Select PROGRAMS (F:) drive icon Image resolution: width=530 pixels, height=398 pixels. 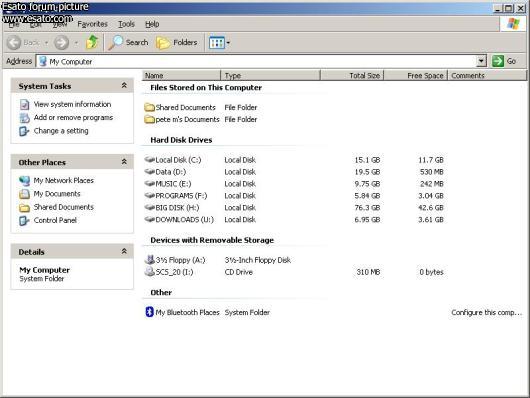149,195
